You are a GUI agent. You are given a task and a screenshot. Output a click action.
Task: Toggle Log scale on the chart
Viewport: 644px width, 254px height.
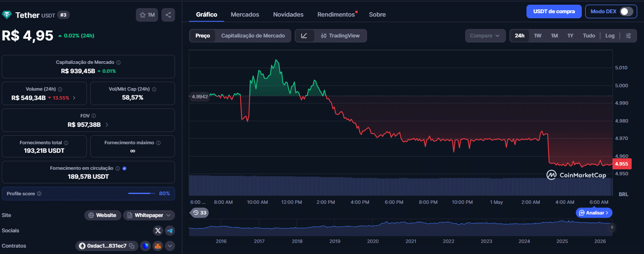pos(610,36)
